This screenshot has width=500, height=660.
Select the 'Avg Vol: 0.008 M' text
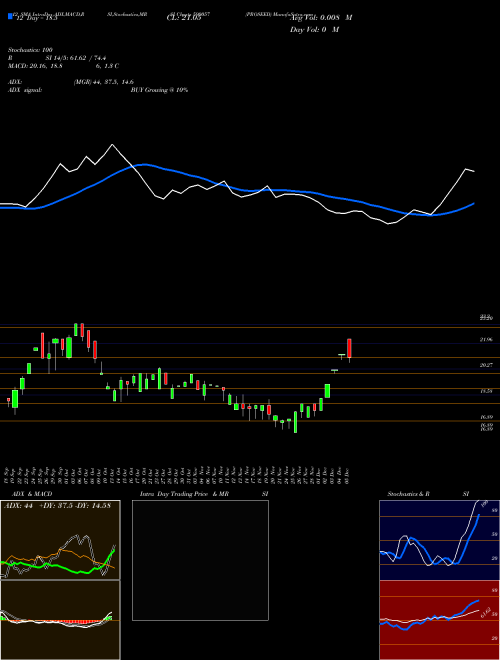coord(321,18)
